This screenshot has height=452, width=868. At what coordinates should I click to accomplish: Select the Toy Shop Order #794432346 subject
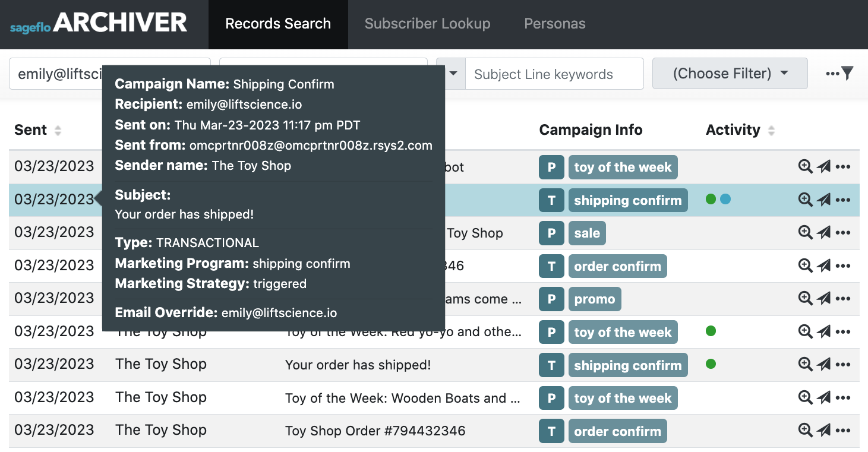375,431
